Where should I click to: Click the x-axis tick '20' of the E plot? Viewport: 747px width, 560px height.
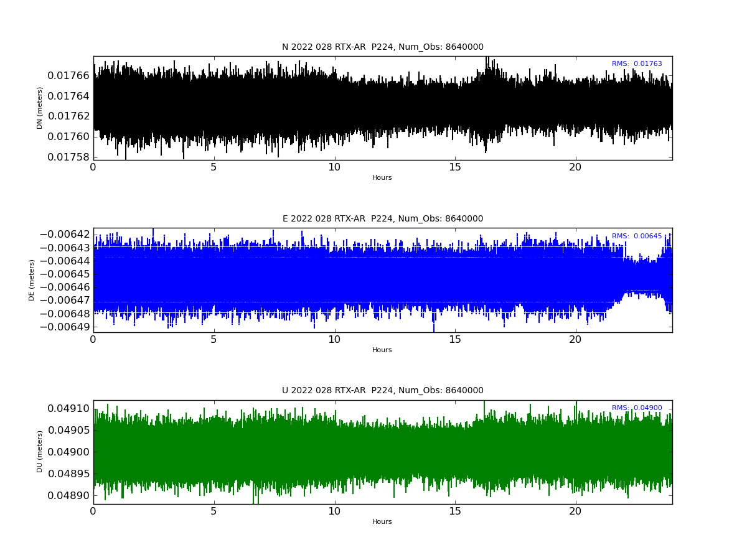point(575,340)
